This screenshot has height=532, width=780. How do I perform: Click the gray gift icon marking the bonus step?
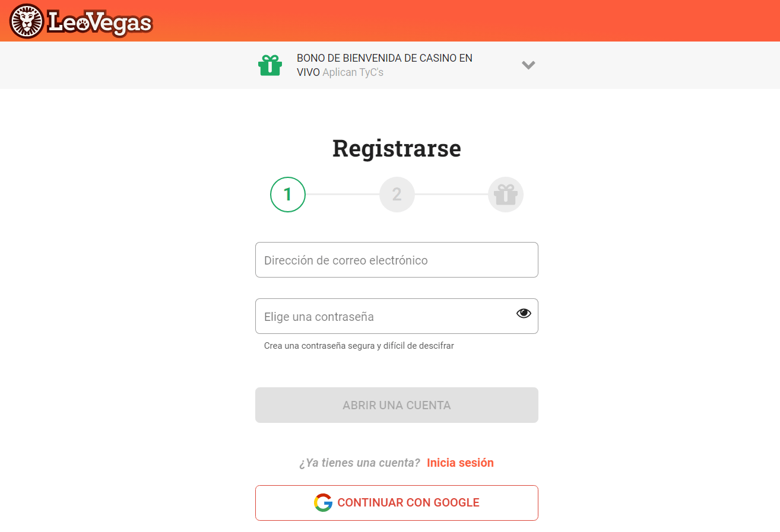(505, 194)
